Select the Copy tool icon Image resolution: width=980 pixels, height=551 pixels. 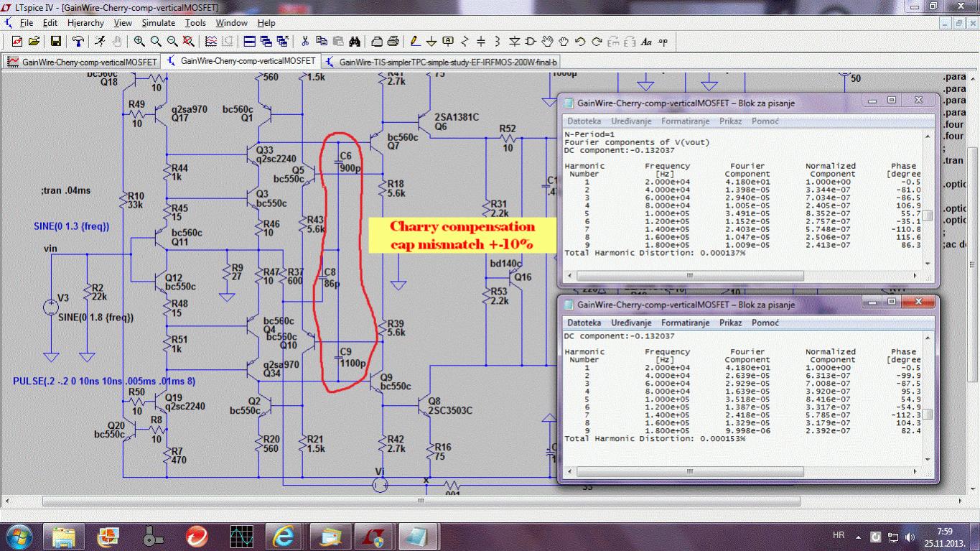coord(322,42)
